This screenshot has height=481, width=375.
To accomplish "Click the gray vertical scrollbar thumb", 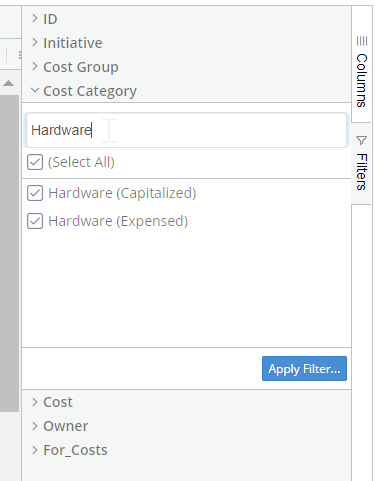I will coord(9,253).
